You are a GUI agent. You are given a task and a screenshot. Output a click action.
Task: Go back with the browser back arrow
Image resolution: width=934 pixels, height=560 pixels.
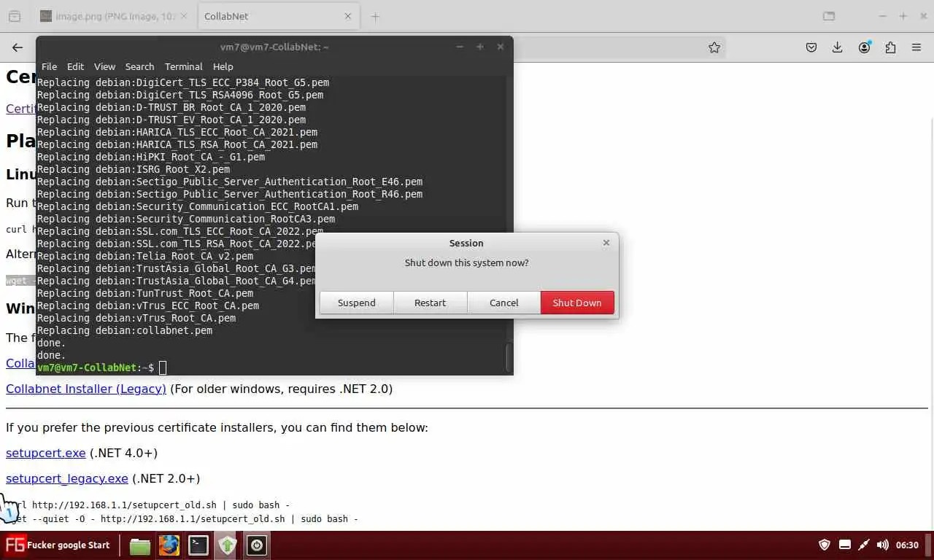click(x=18, y=47)
